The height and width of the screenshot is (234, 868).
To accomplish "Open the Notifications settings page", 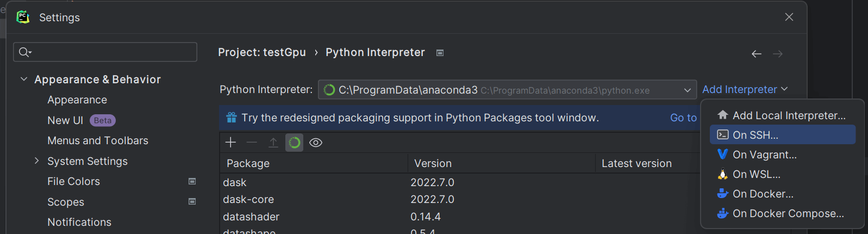I will [x=79, y=222].
